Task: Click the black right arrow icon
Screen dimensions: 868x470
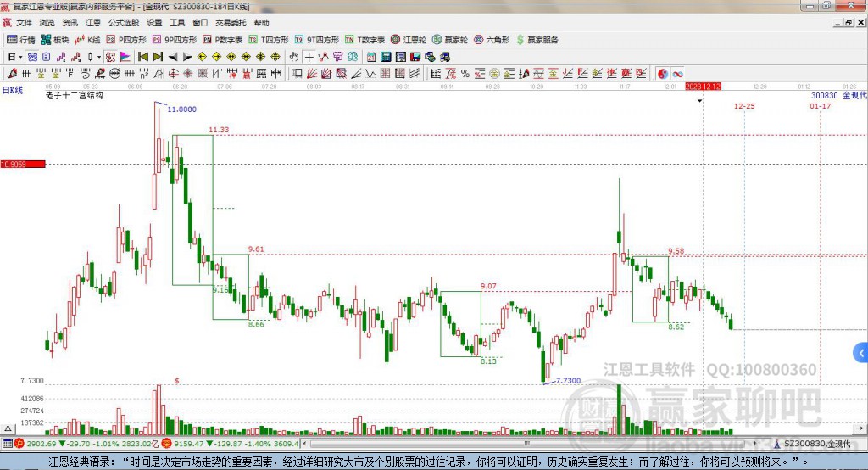Action: tap(187, 57)
